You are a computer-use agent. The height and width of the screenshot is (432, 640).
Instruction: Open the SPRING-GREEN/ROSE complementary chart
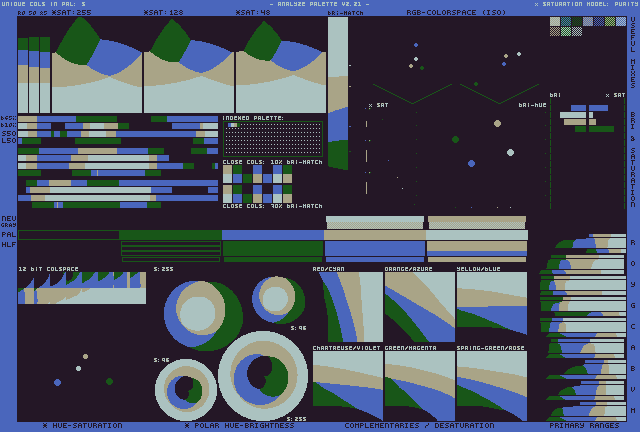click(x=492, y=386)
